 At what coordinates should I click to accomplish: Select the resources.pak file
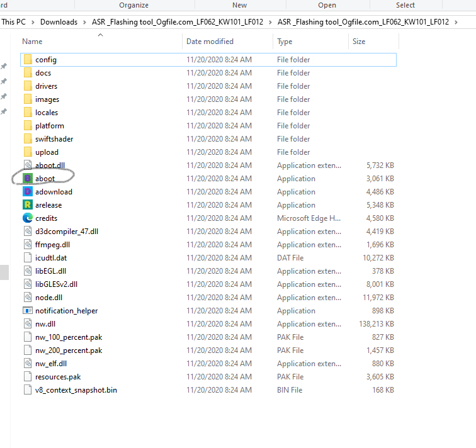(x=57, y=377)
